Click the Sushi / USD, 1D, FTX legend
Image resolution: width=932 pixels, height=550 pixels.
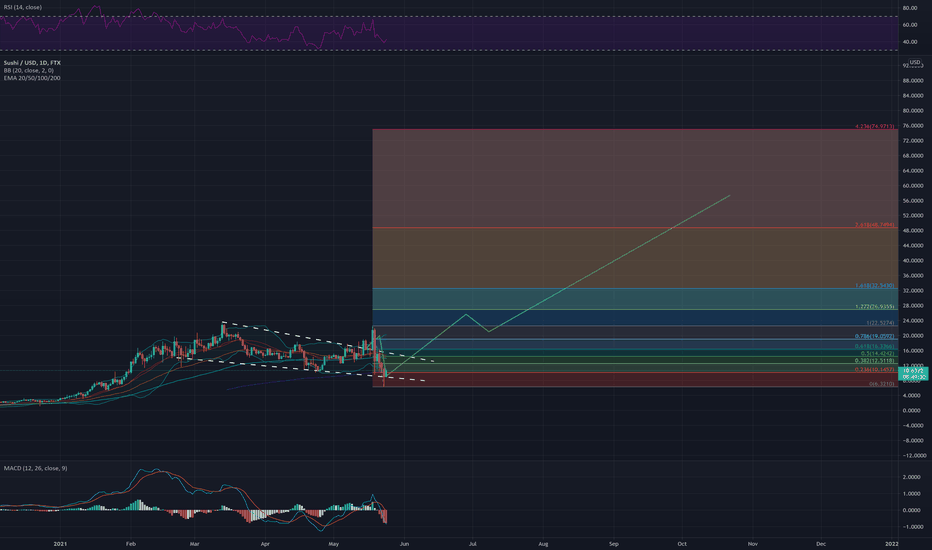pyautogui.click(x=32, y=62)
